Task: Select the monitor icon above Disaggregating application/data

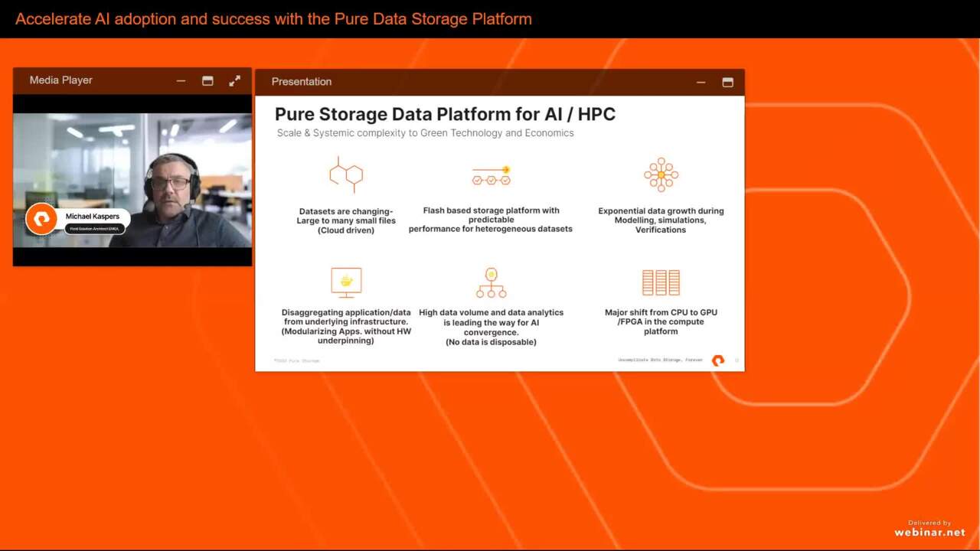Action: point(345,282)
